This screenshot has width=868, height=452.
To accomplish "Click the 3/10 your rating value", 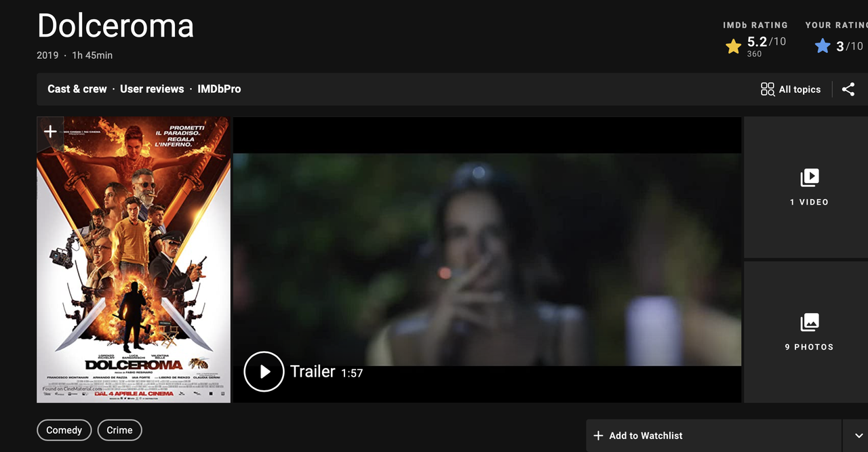I will point(849,46).
